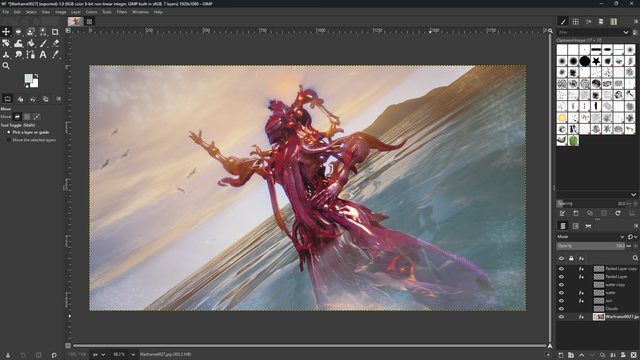Search layers with magnifier icon

[635, 258]
